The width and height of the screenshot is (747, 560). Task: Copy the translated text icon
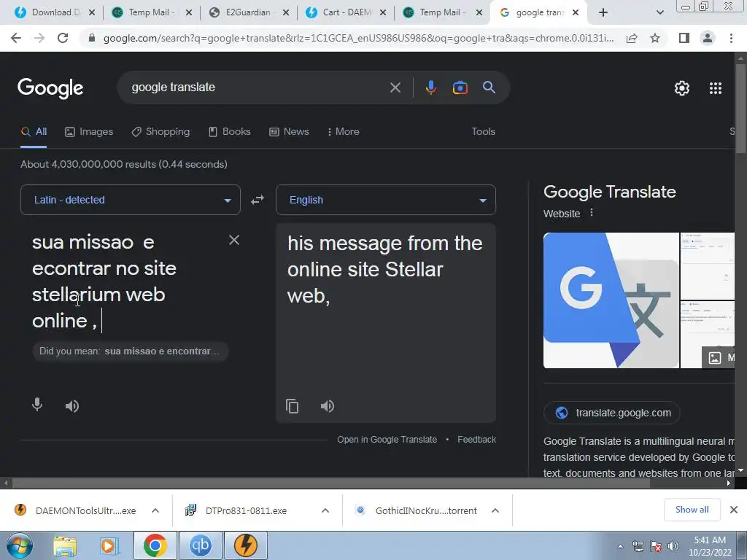pyautogui.click(x=292, y=406)
